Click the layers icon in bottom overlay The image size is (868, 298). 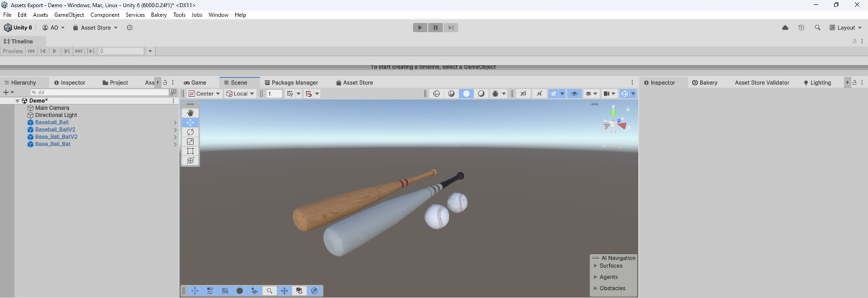pos(255,291)
